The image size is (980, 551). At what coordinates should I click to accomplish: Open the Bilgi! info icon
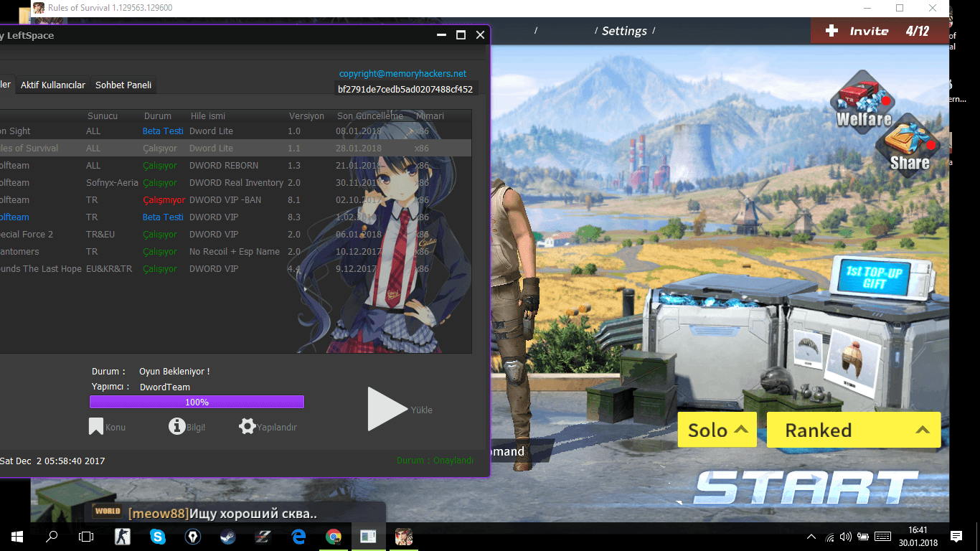pos(176,426)
